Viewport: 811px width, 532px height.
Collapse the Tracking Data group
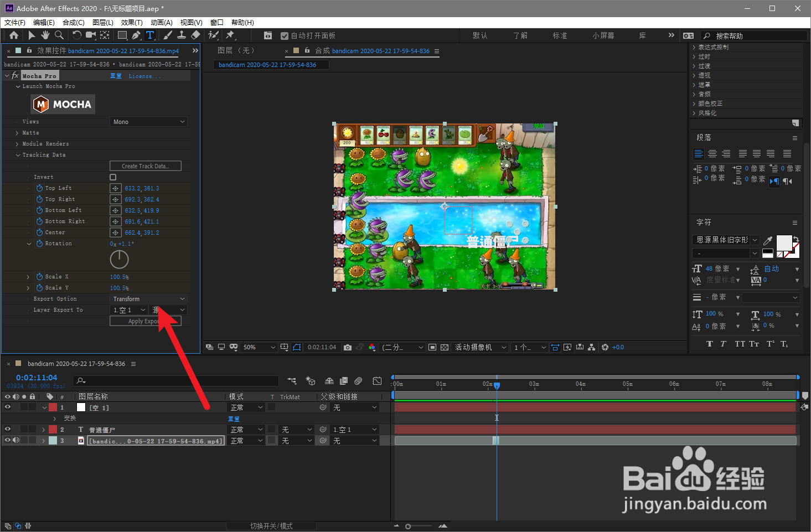coord(17,155)
